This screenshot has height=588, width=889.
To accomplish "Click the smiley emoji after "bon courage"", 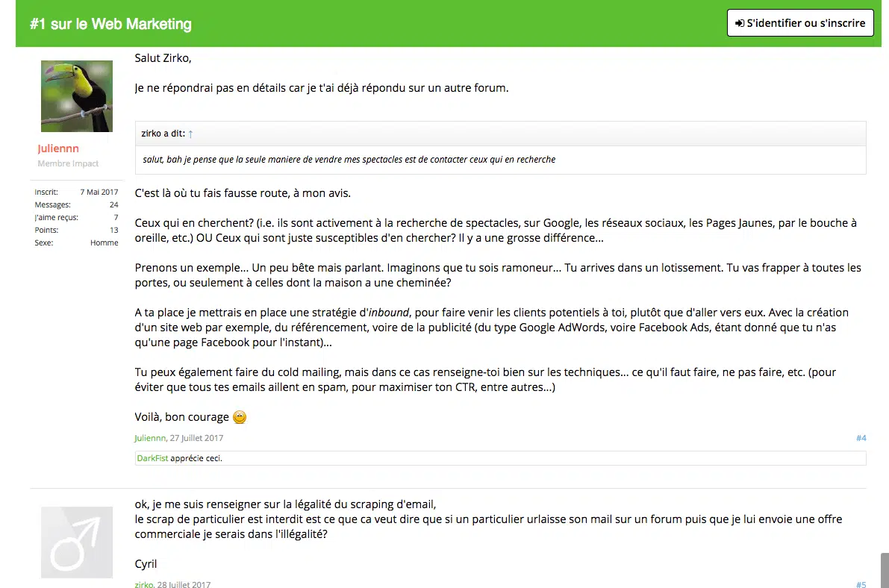I will coord(240,417).
